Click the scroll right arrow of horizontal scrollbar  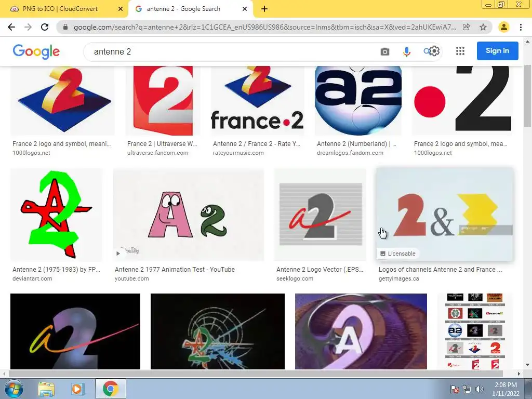click(519, 374)
